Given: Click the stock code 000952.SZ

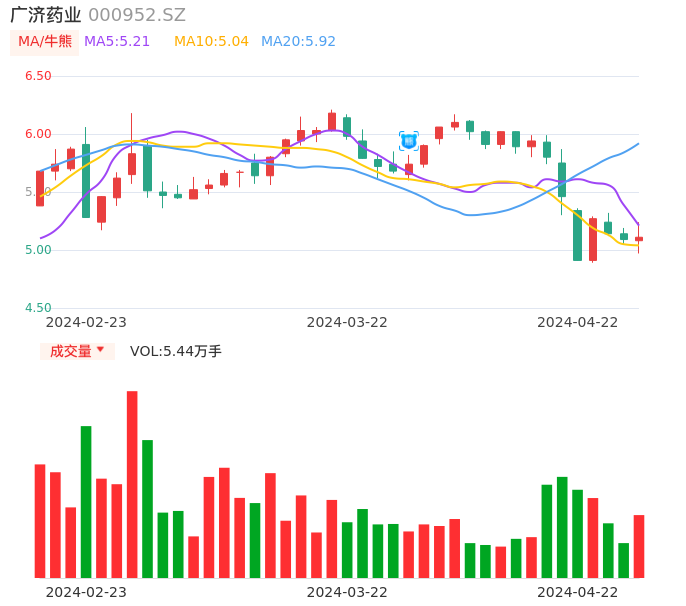Looking at the screenshot, I should tap(137, 15).
